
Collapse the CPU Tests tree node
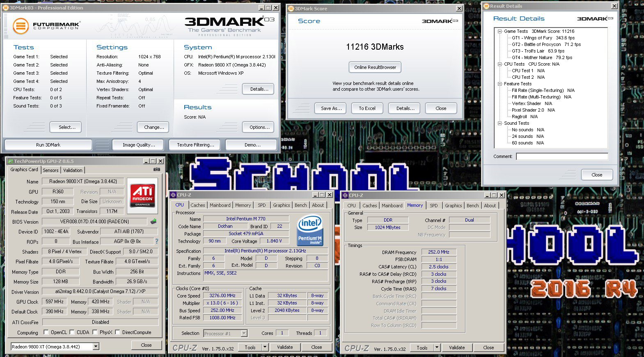tap(500, 64)
